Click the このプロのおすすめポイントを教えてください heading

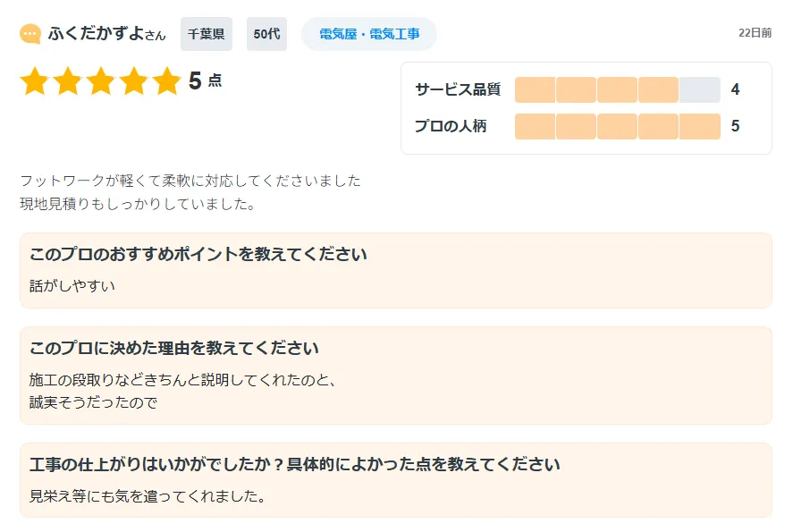pos(198,254)
